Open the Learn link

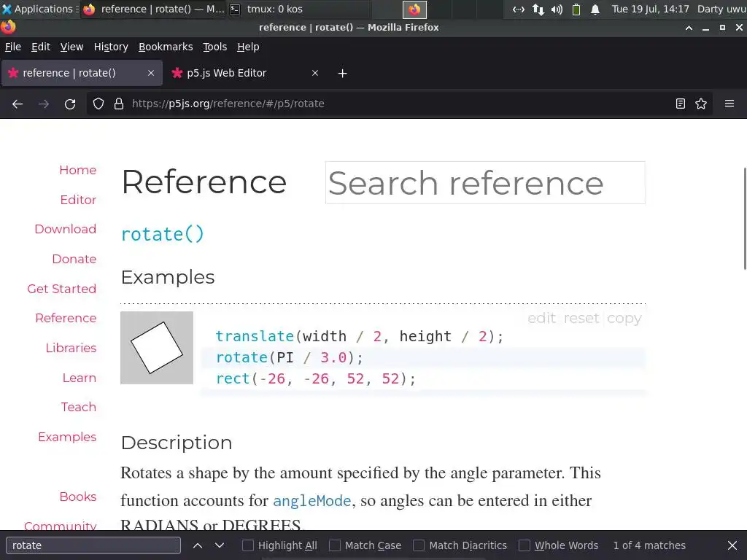pos(79,378)
